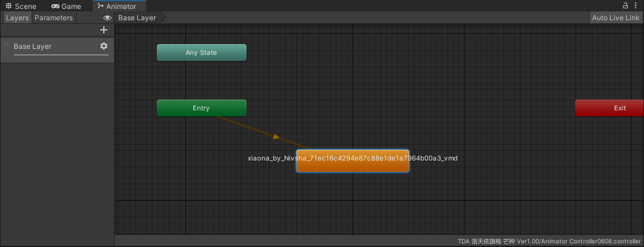Select the orange xiaona_by_Nivsha state node
Image resolution: width=644 pixels, height=247 pixels.
tap(353, 161)
